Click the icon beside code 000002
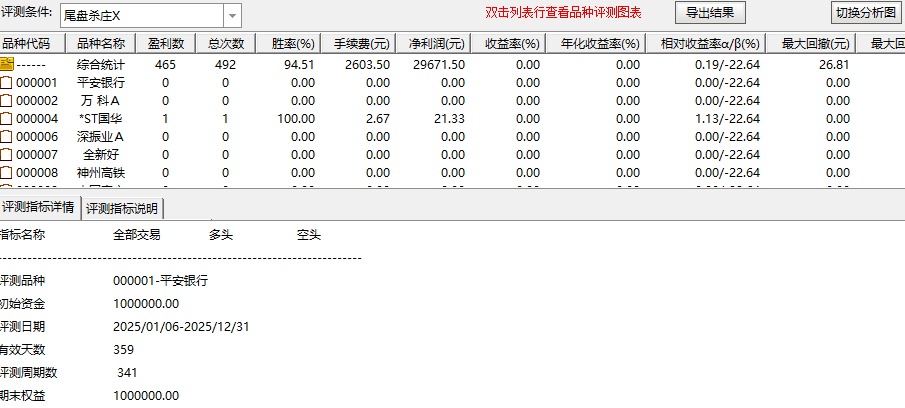The image size is (905, 408). coord(6,101)
